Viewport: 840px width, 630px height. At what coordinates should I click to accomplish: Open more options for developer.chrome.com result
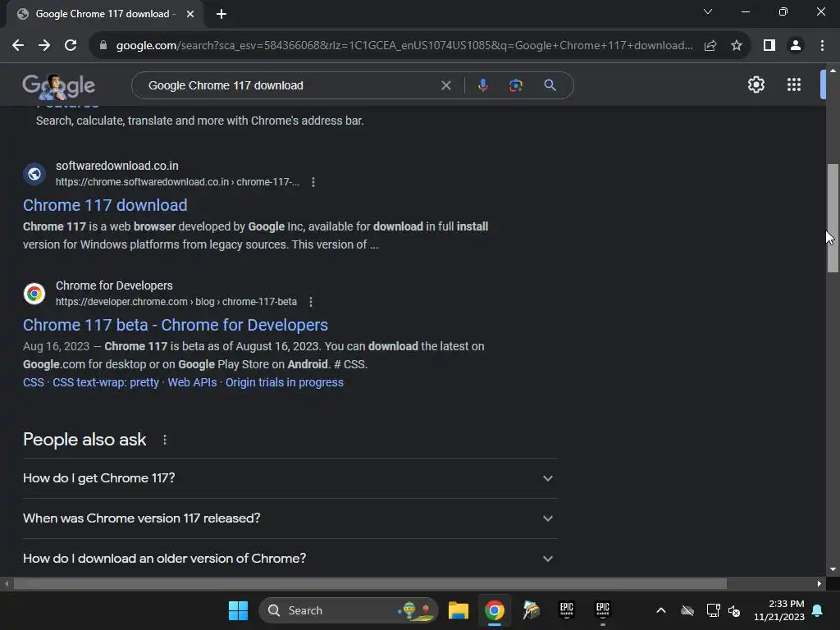click(x=311, y=302)
